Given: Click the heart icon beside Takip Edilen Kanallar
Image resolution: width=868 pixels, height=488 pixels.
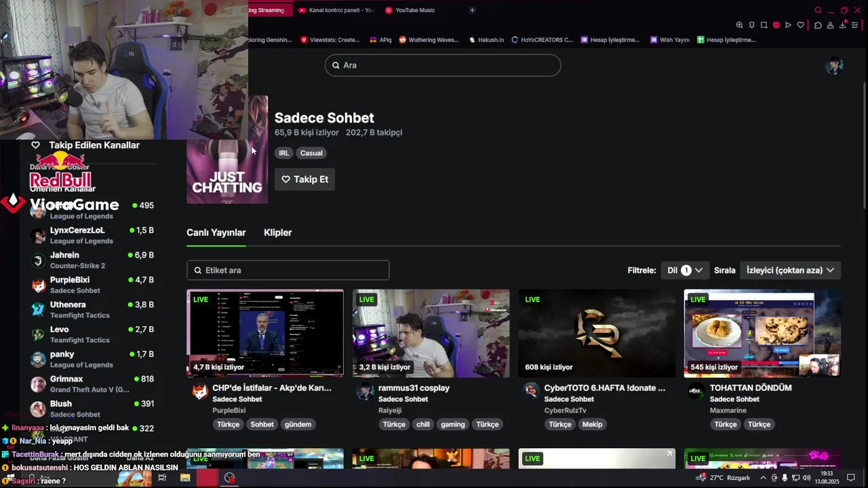Looking at the screenshot, I should (35, 145).
